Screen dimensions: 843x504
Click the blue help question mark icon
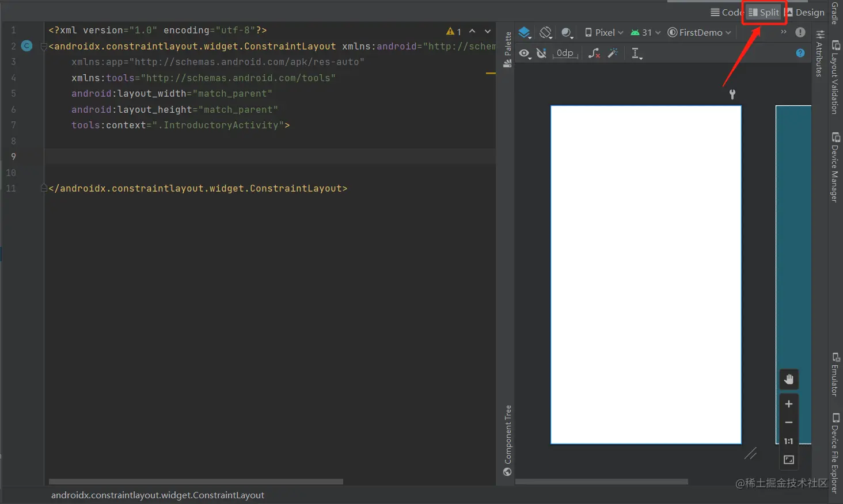pos(800,53)
